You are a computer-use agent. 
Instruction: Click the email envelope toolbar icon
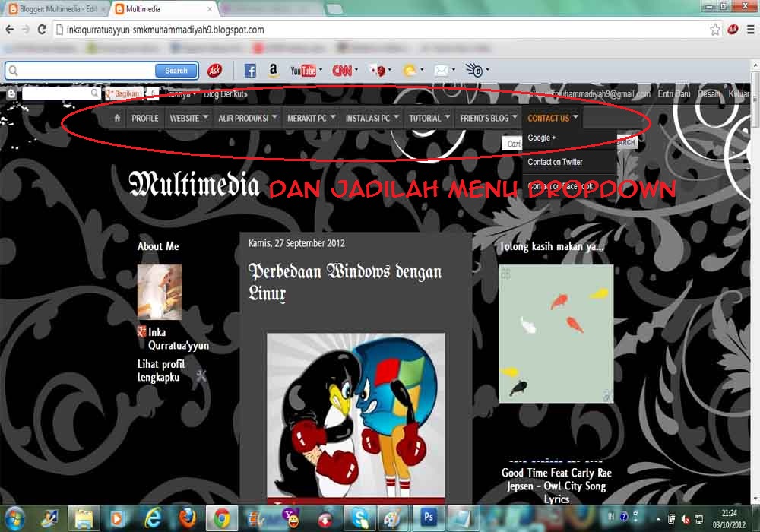coord(441,71)
